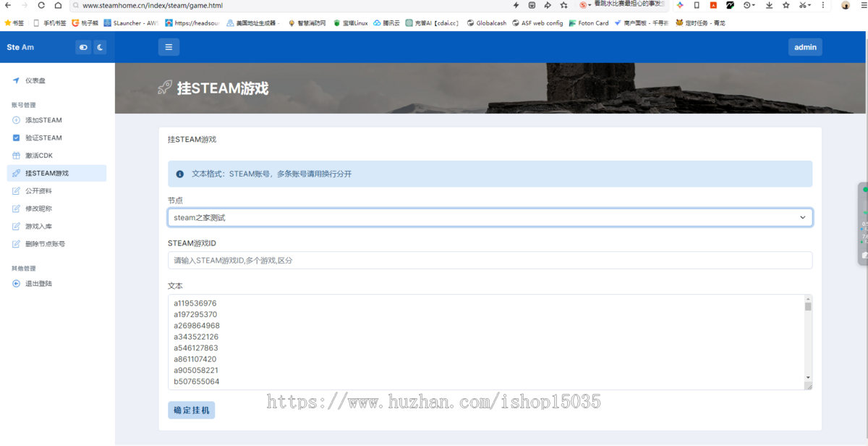Viewport: 868px width, 446px height.
Task: Open the 公开资料 page
Action: click(x=57, y=191)
